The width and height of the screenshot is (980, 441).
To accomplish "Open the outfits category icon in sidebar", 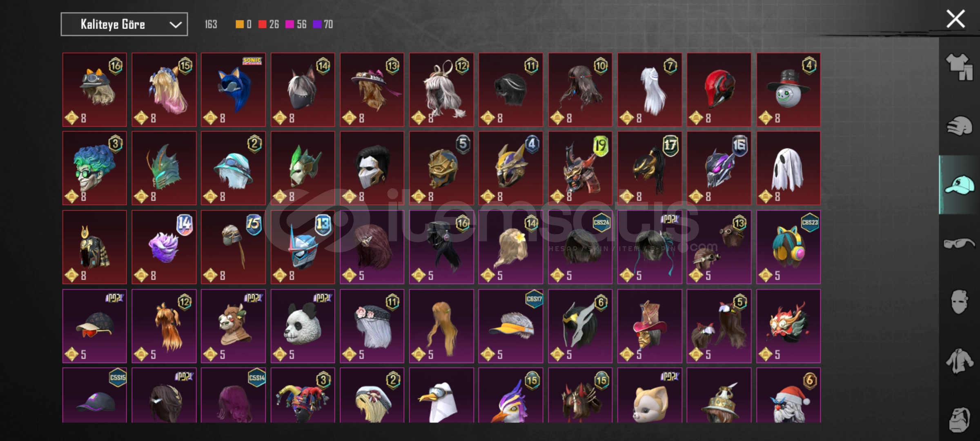I will pos(959,67).
